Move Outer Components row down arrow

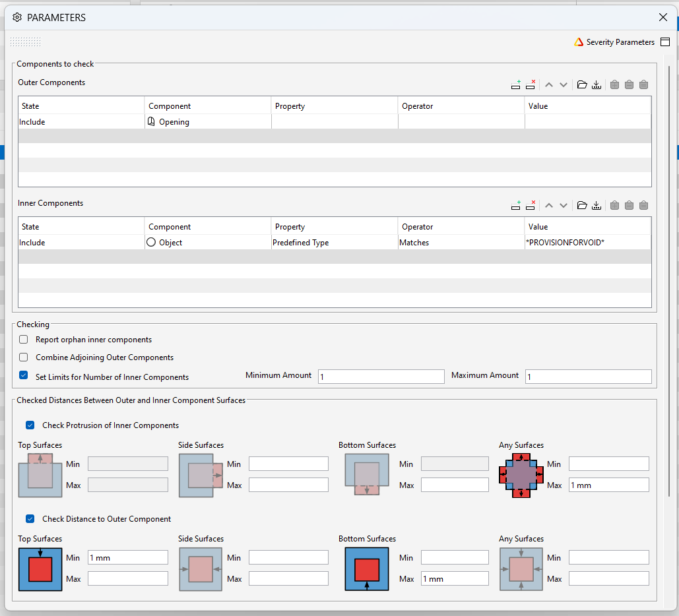tap(564, 85)
